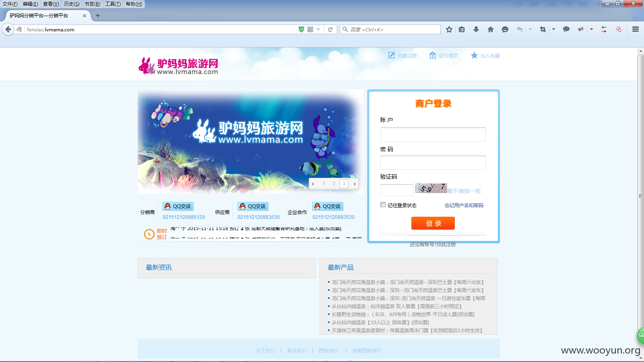
Task: Go to browser home page icon
Action: tap(491, 29)
